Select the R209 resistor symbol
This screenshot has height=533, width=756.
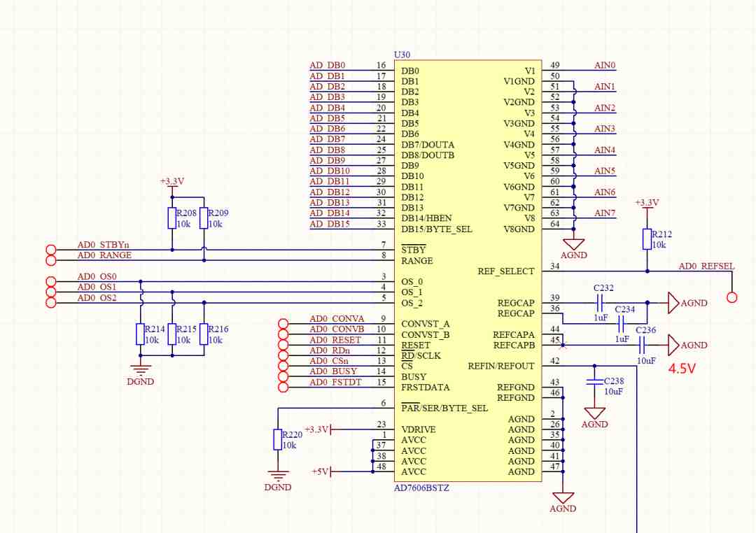(x=204, y=218)
